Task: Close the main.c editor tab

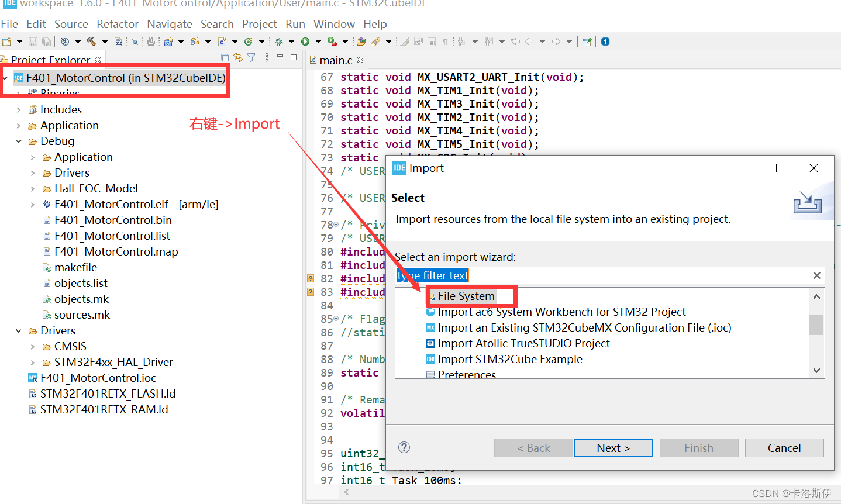Action: [360, 60]
